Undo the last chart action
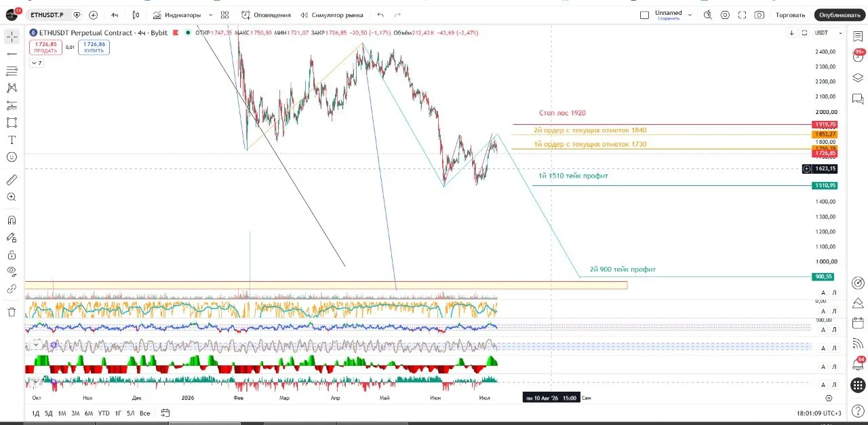 click(380, 14)
